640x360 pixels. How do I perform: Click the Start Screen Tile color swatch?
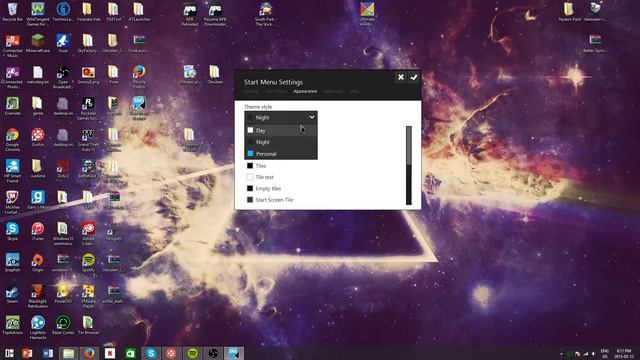pos(250,200)
